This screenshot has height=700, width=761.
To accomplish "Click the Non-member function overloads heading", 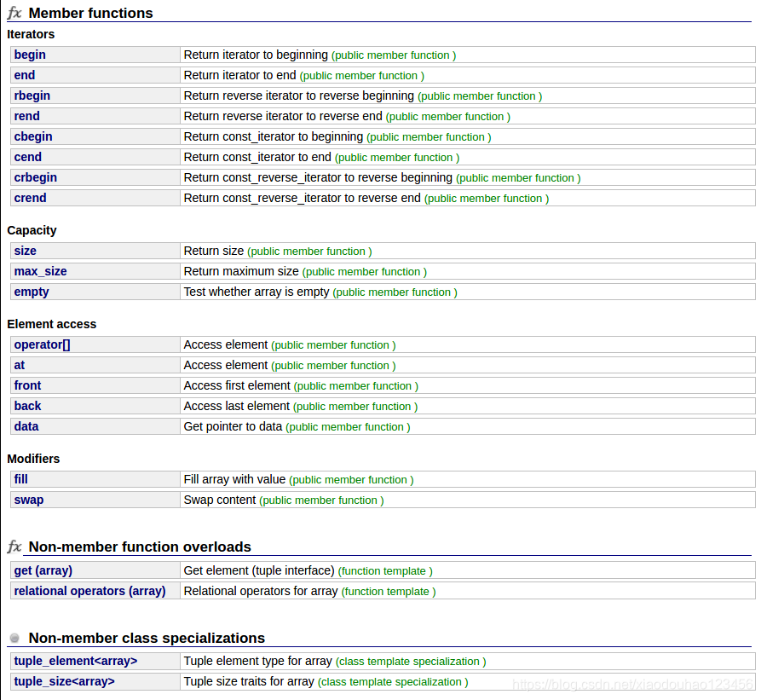I will pos(140,547).
